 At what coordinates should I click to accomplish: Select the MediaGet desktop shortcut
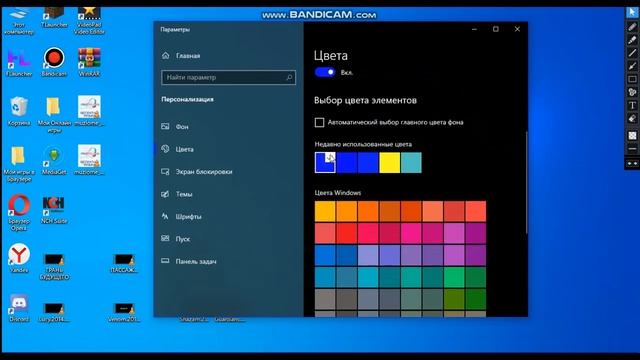coord(54,160)
